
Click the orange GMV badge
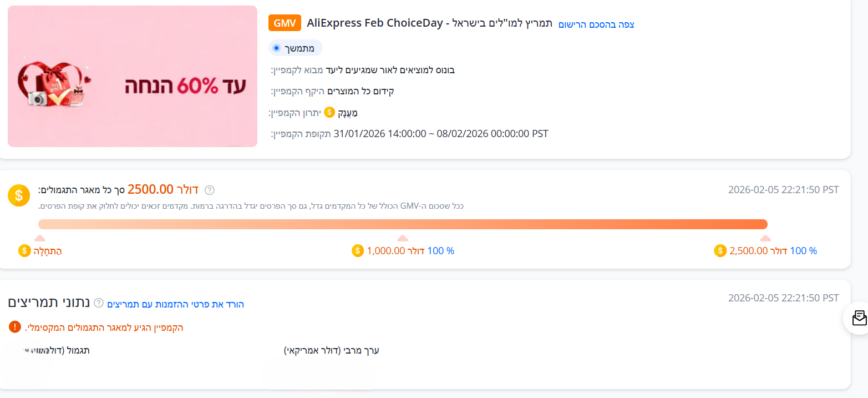[x=284, y=23]
